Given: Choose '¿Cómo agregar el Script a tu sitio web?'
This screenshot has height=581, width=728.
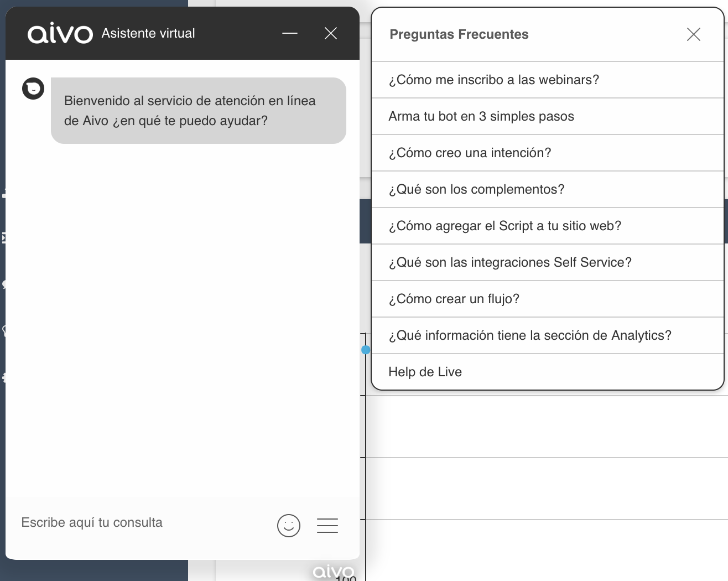Looking at the screenshot, I should [548, 226].
